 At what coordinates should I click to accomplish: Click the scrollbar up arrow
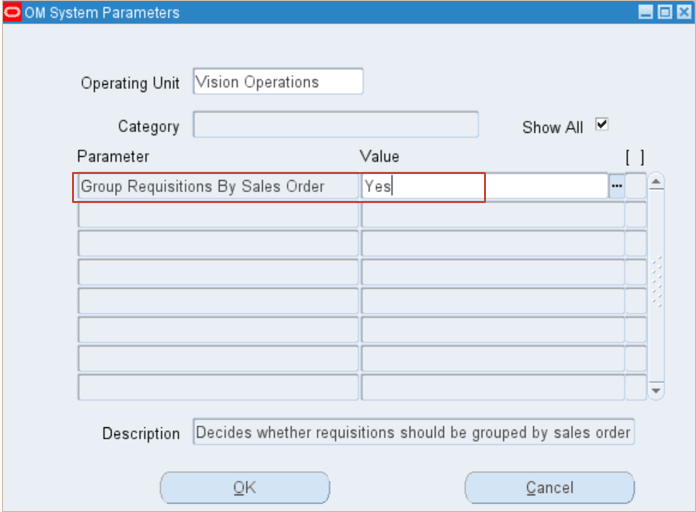(x=656, y=182)
